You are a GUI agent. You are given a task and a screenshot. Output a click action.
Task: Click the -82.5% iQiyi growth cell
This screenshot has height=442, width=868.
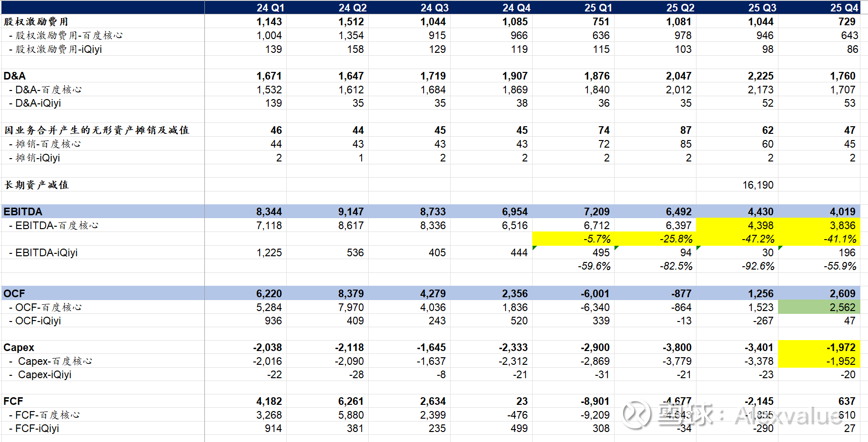click(x=676, y=266)
